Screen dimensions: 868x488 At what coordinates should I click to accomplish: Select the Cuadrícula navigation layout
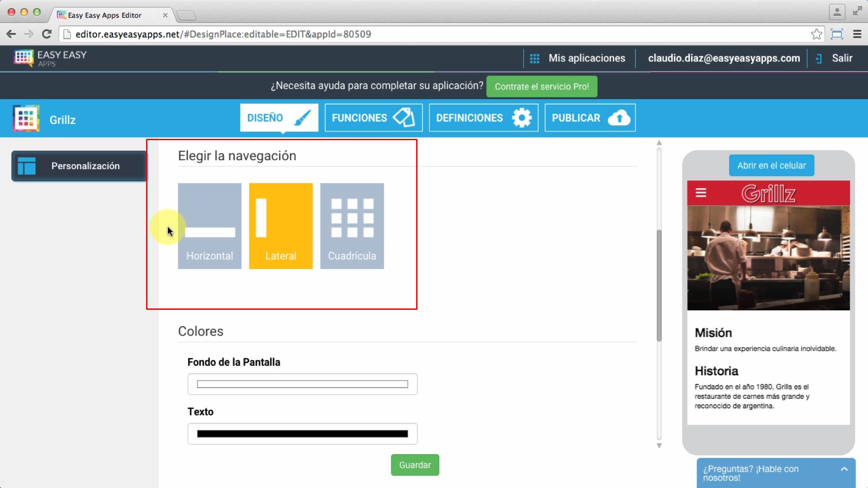(x=352, y=225)
